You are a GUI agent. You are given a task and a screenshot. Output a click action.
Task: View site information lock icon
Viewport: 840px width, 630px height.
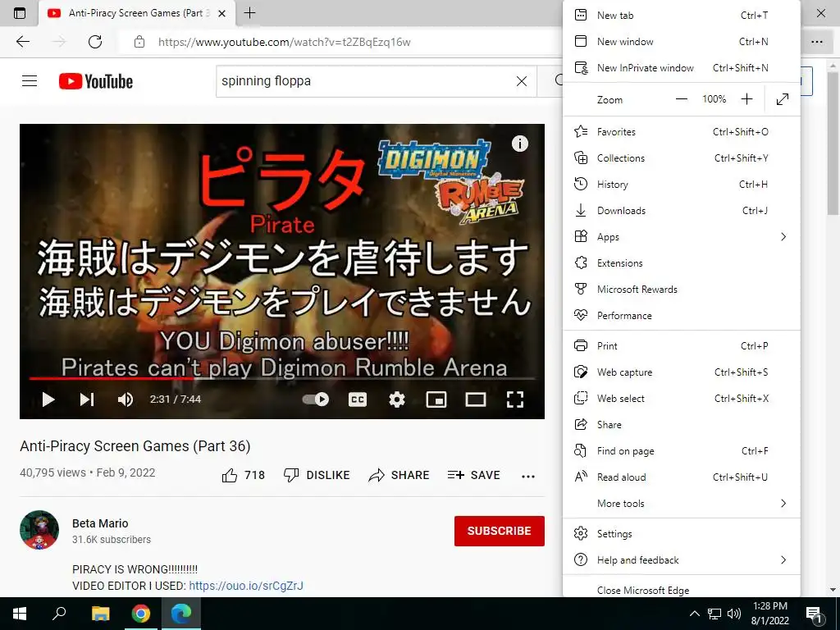pos(139,42)
